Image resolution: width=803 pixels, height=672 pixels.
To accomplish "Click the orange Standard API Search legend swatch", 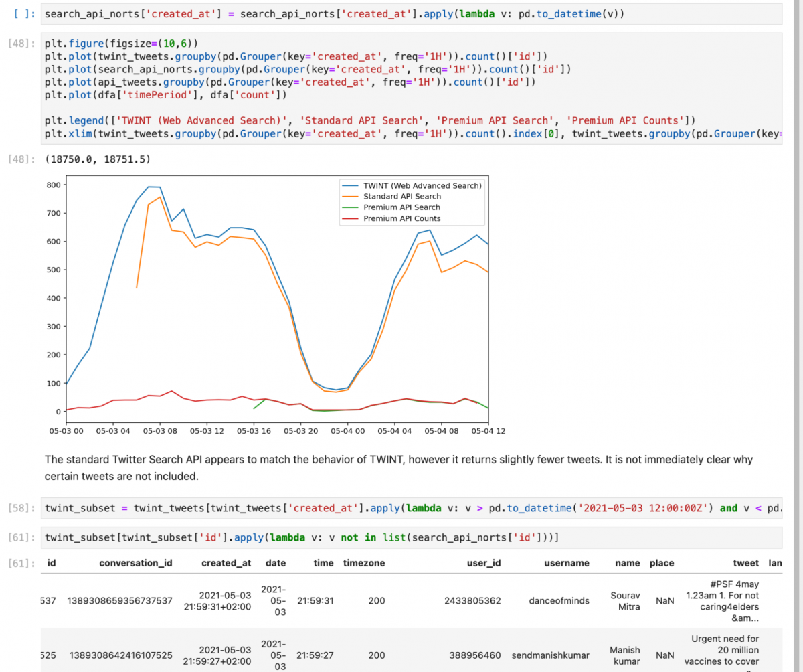I will [x=351, y=197].
